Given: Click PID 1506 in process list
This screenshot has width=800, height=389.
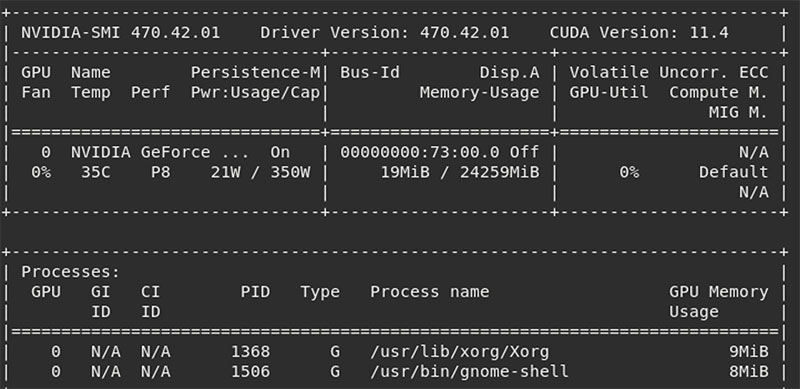Looking at the screenshot, I should click(251, 372).
